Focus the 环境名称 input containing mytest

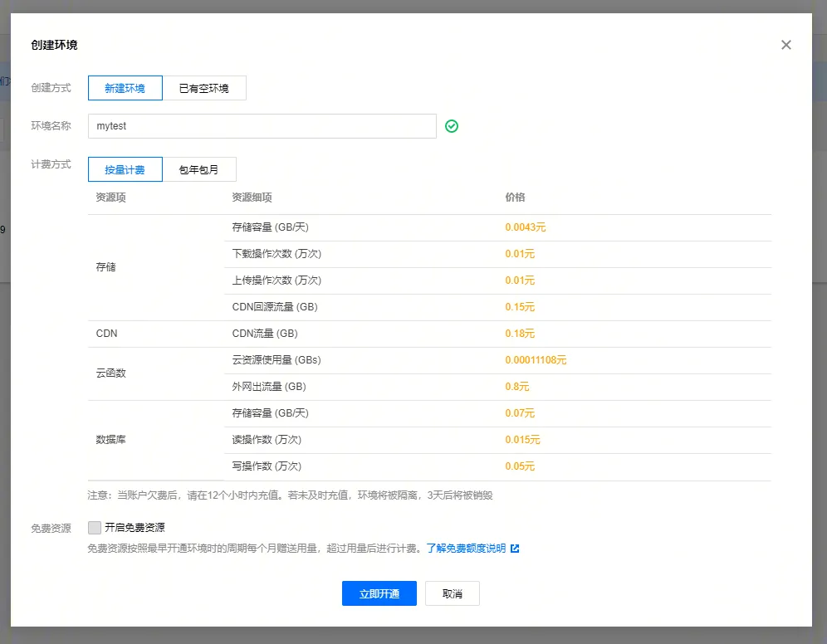pyautogui.click(x=262, y=126)
